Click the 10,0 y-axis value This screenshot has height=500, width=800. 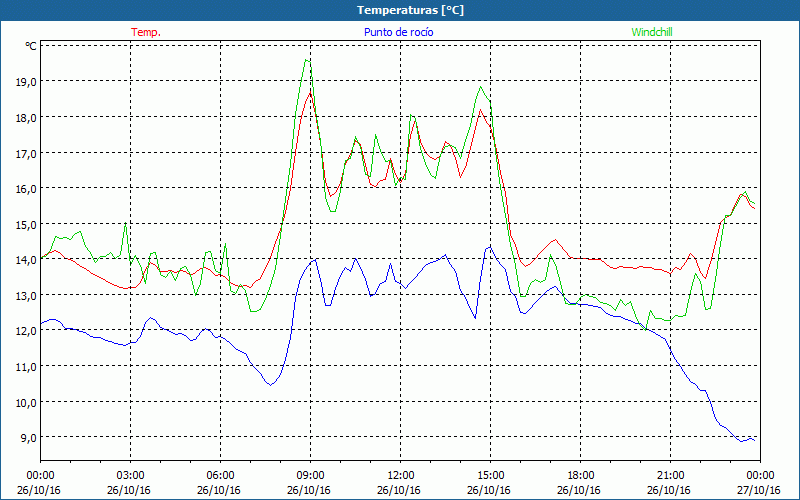click(x=27, y=402)
